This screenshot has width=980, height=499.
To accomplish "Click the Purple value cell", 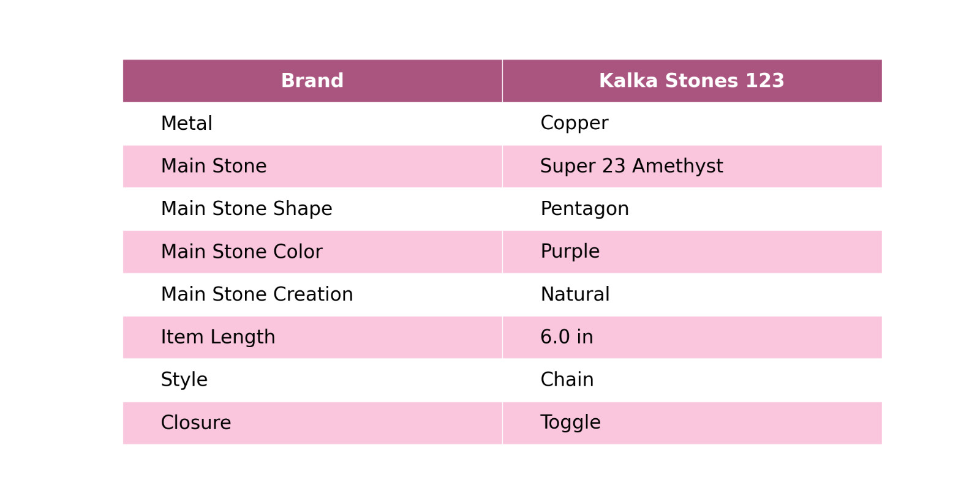I will tap(692, 252).
